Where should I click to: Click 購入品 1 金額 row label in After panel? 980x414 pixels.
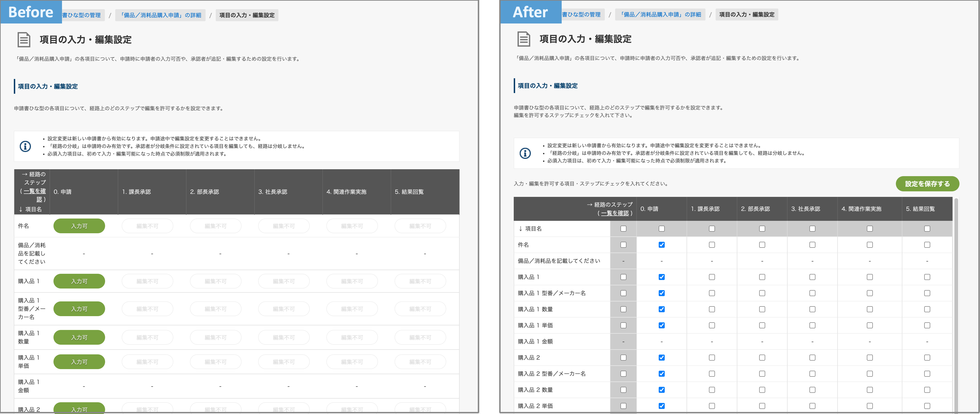point(535,341)
